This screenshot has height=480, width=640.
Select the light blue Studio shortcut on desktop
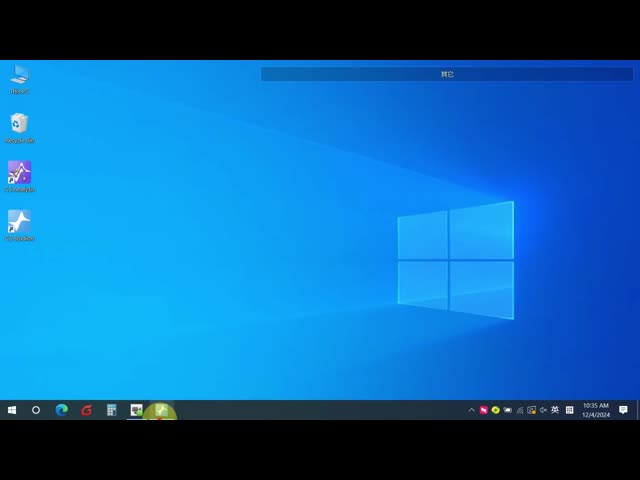[19, 226]
